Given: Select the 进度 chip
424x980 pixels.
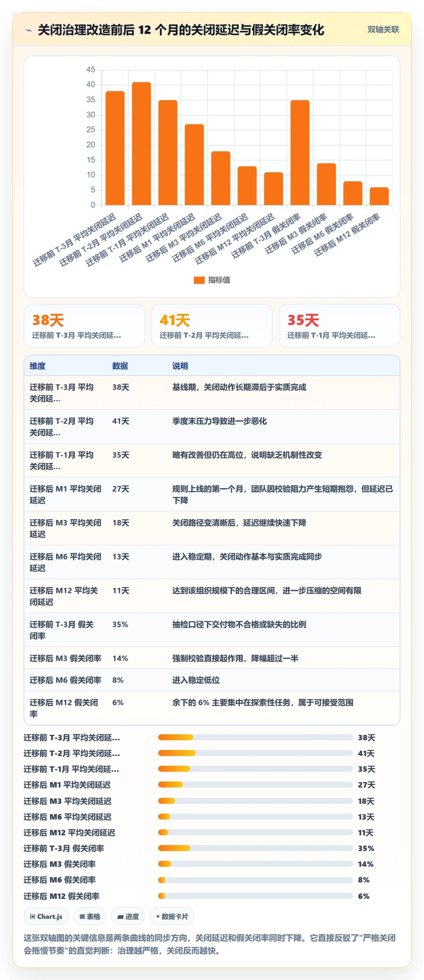Looking at the screenshot, I should 128,916.
